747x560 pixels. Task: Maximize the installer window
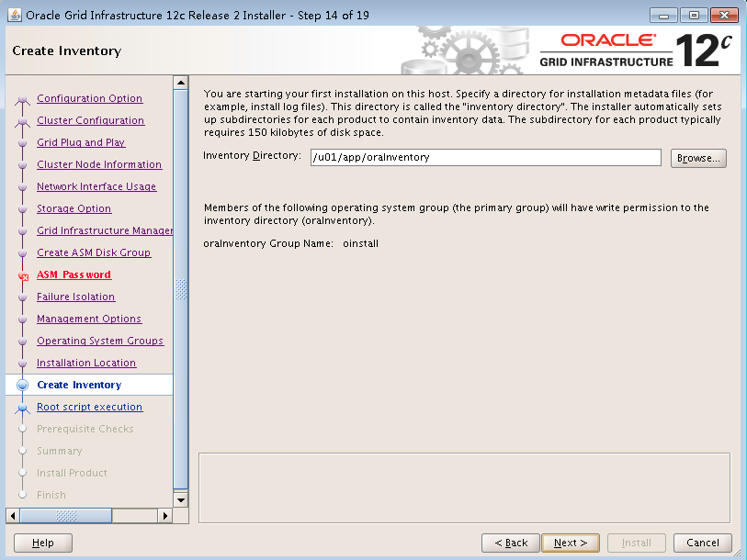tap(694, 16)
